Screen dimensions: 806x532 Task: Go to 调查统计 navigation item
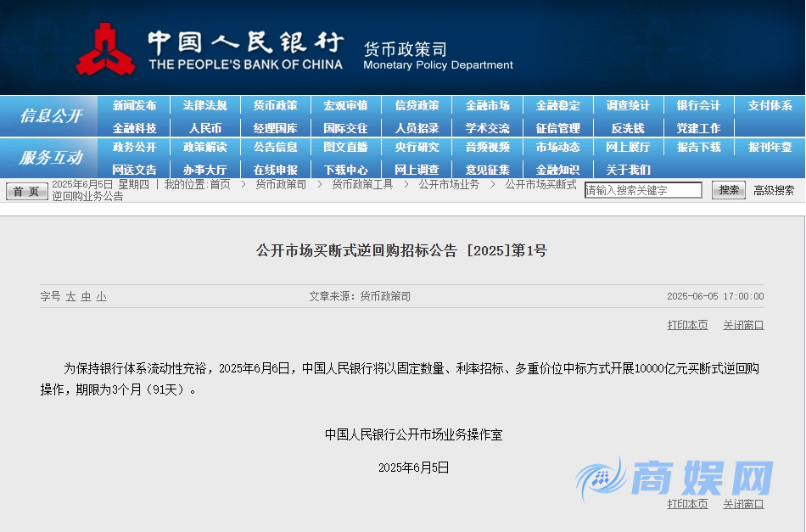(628, 106)
